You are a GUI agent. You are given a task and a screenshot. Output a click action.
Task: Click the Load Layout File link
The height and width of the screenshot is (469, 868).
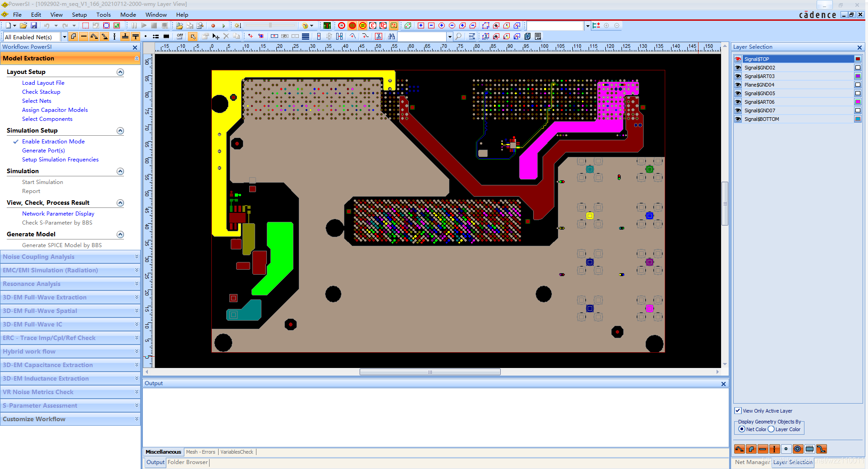pos(43,83)
